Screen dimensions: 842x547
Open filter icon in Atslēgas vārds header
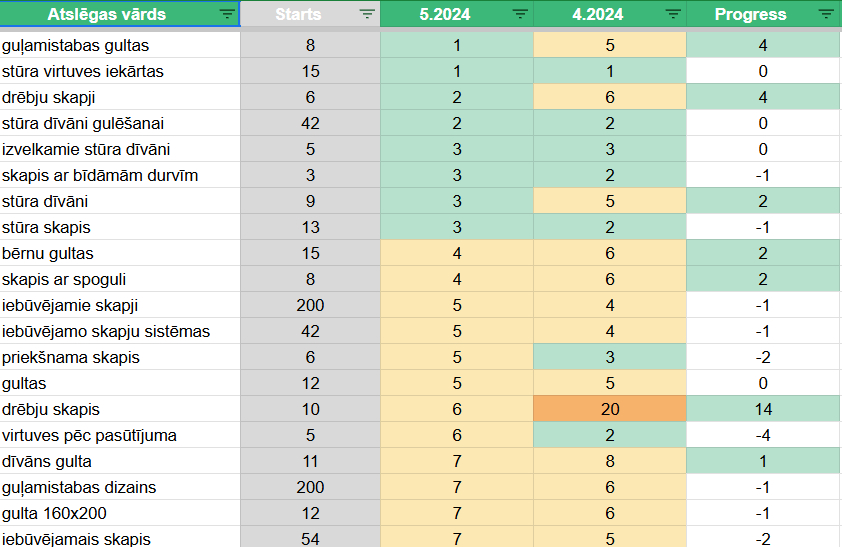coord(227,15)
